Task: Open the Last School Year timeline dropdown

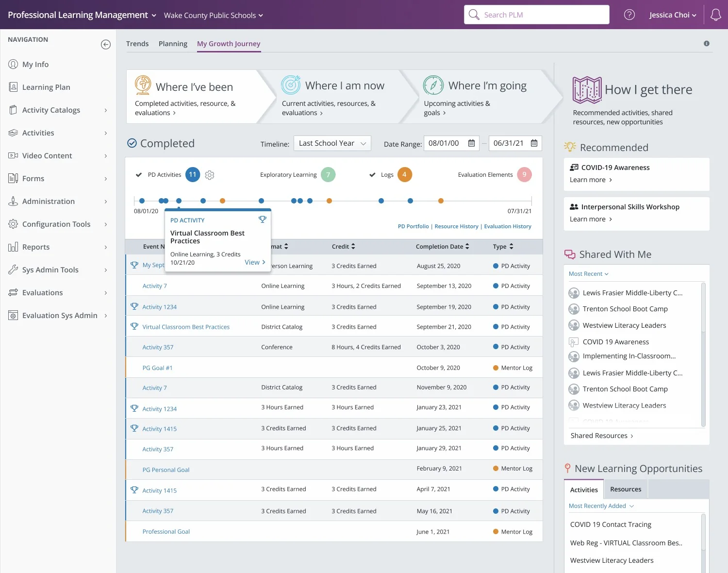Action: click(x=332, y=143)
